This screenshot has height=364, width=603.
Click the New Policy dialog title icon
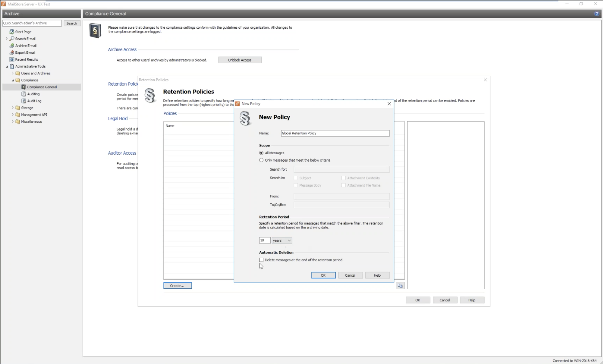[237, 104]
